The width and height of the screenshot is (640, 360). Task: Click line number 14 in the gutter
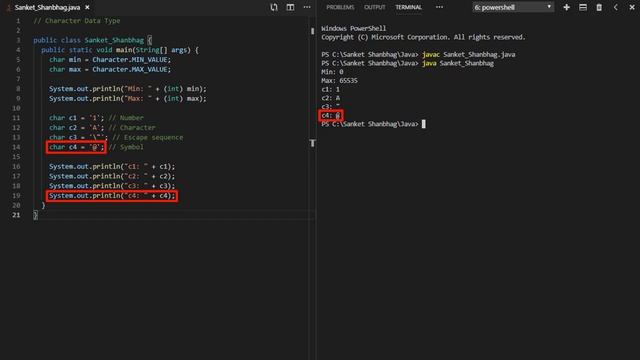[16, 147]
